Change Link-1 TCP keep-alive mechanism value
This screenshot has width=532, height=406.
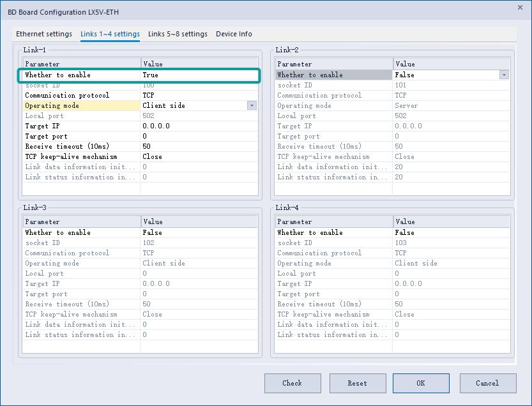198,156
